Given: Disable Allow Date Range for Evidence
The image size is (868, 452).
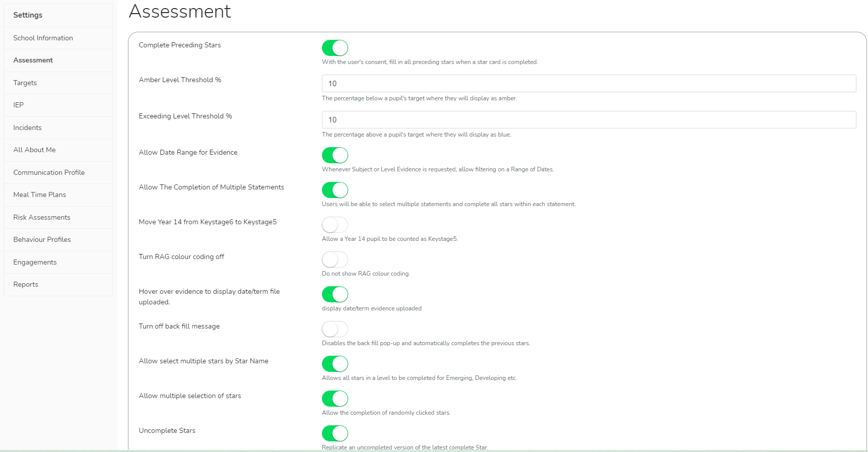Looking at the screenshot, I should click(x=335, y=155).
